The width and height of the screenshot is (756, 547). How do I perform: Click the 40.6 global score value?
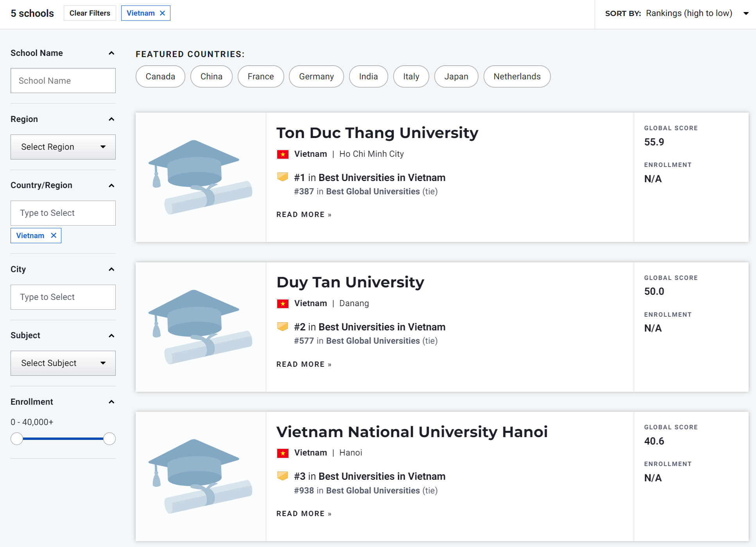click(654, 441)
